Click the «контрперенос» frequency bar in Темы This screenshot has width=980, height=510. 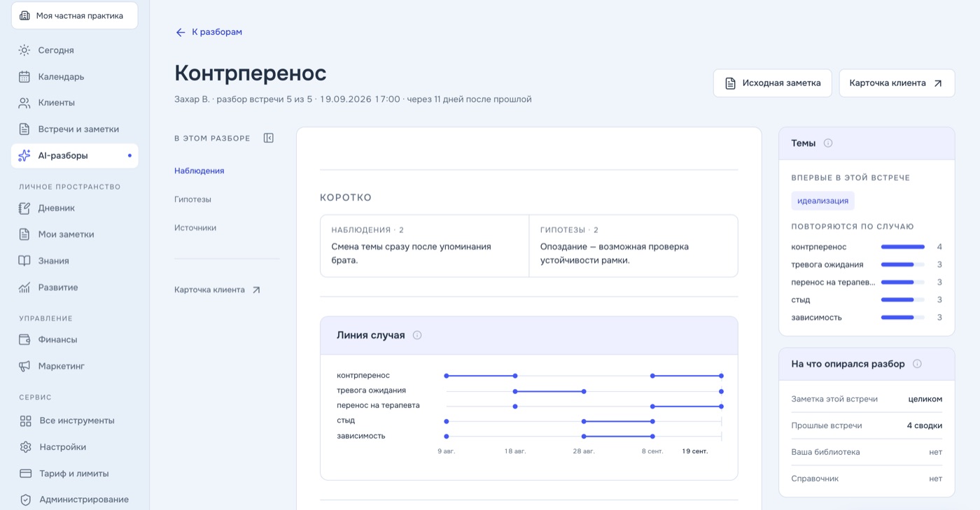pyautogui.click(x=903, y=247)
